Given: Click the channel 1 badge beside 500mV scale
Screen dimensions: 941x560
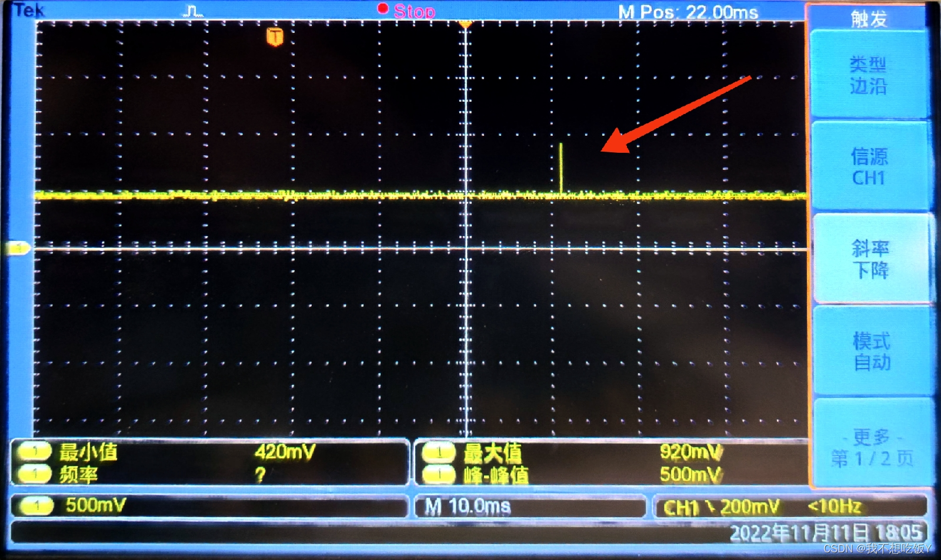Looking at the screenshot, I should [36, 505].
